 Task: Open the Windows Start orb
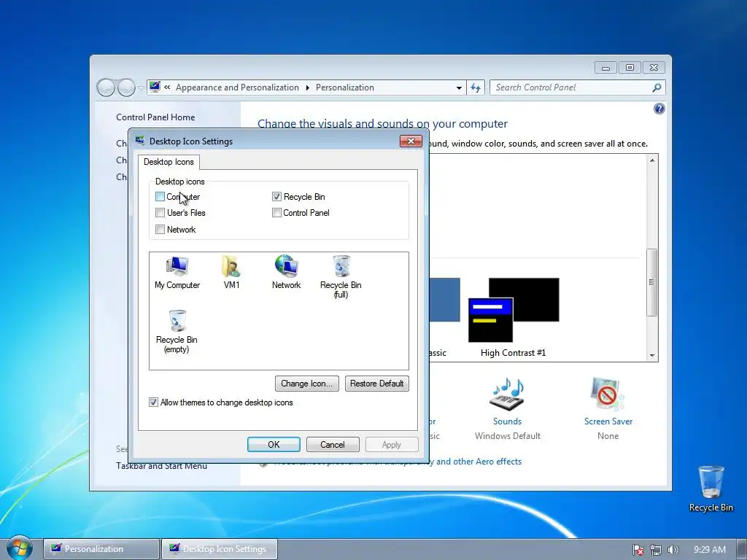click(x=19, y=548)
